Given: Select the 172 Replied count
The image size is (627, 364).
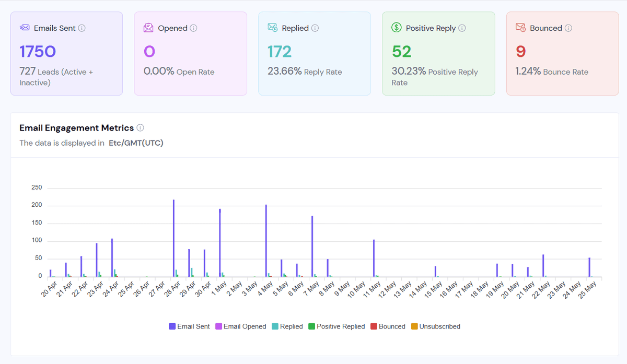Looking at the screenshot, I should pos(280,51).
